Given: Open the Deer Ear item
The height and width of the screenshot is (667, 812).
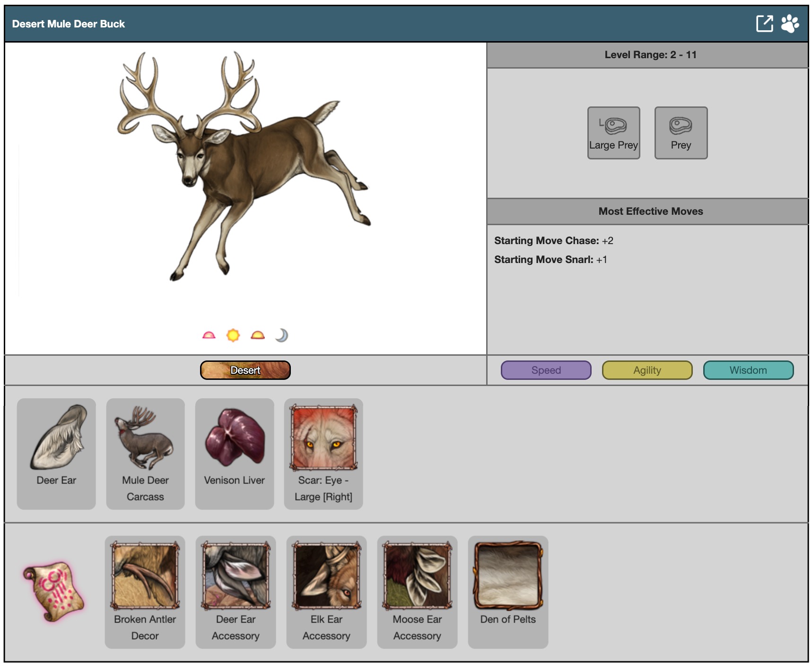Looking at the screenshot, I should pyautogui.click(x=56, y=453).
